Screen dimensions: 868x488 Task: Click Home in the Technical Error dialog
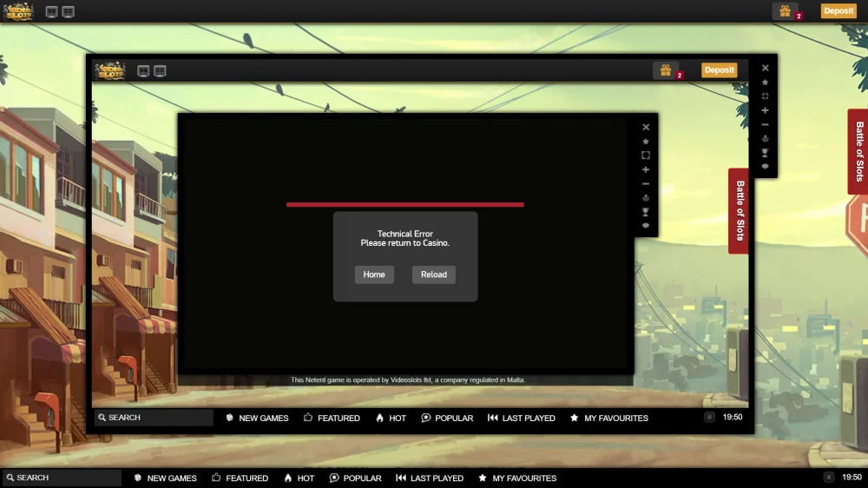coord(374,274)
